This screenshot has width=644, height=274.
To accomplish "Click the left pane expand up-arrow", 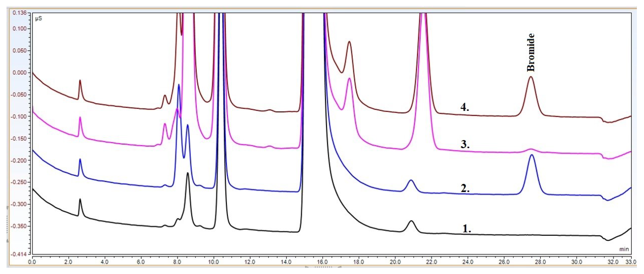I will (x=8, y=241).
